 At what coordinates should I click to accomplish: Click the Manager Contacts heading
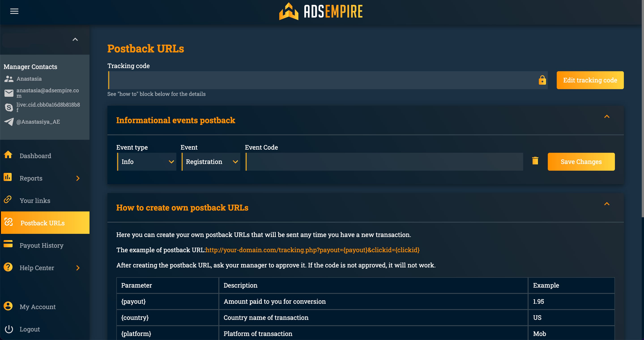click(x=30, y=67)
